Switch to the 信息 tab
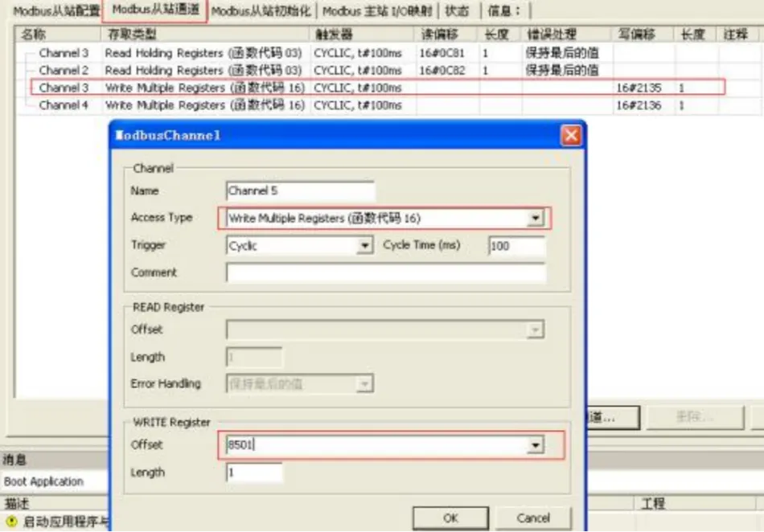This screenshot has width=764, height=532. (503, 10)
